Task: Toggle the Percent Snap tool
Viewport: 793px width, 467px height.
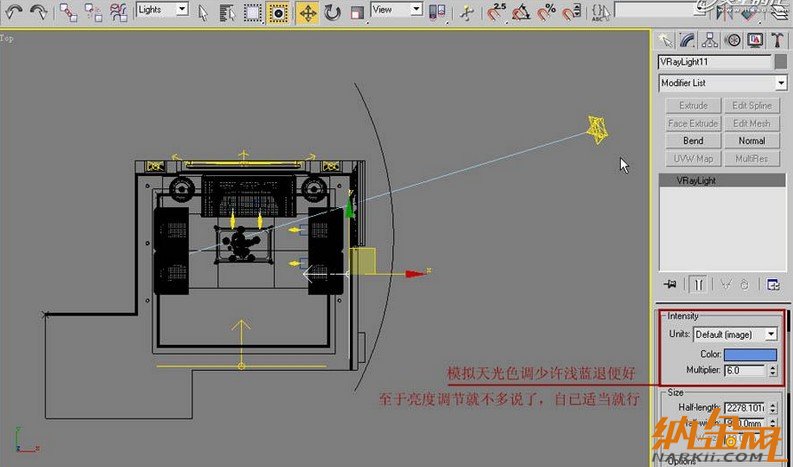Action: 547,12
